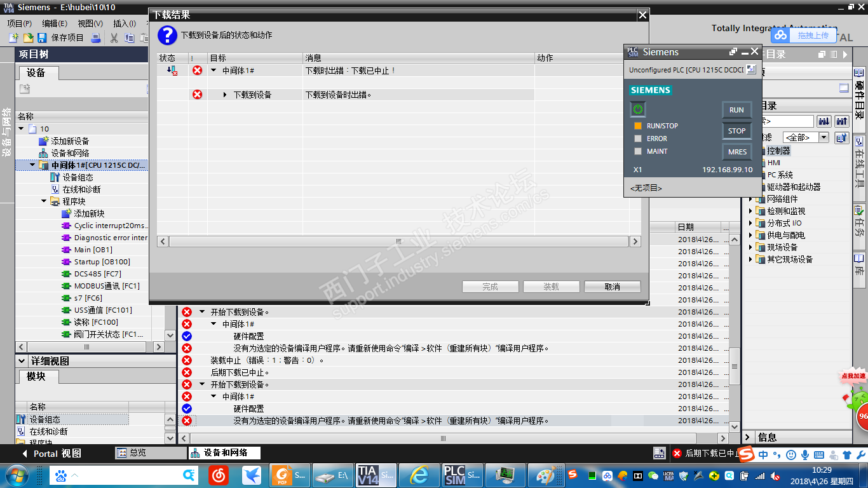Click the 在线和诊断 icon in project tree

pyautogui.click(x=55, y=189)
